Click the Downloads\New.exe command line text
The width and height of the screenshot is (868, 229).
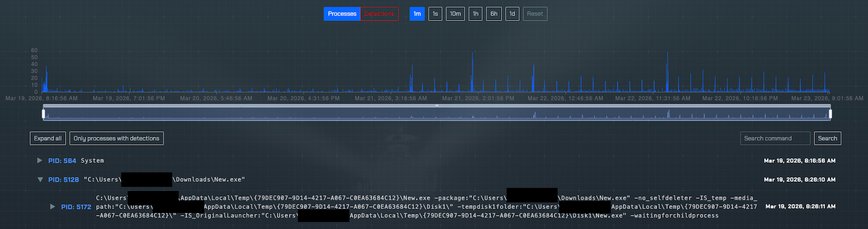(164, 179)
